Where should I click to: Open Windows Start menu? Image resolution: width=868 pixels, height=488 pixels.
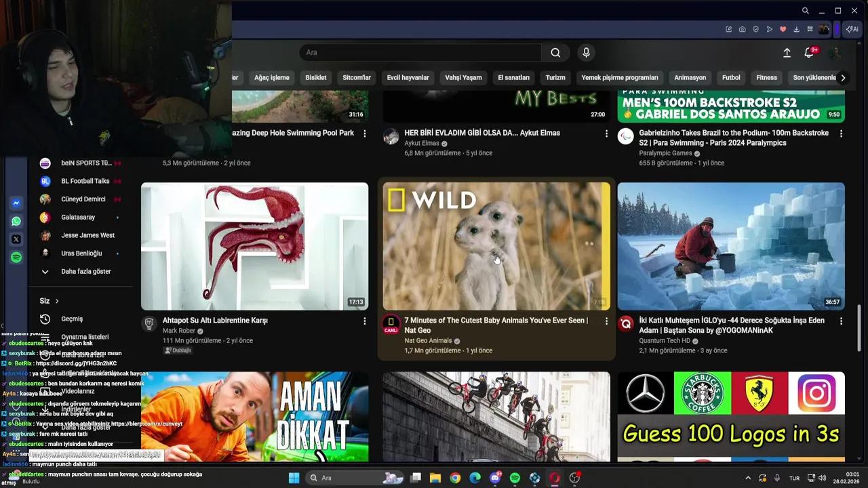[294, 478]
